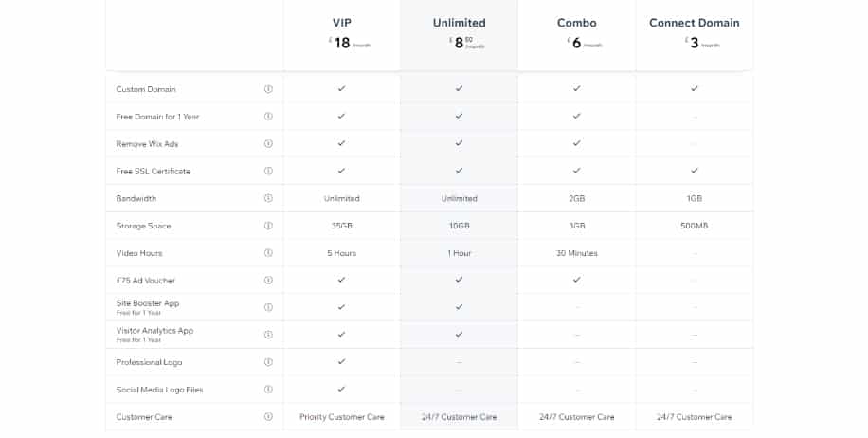Click VIP checkmark for Professional Logo

pos(341,361)
